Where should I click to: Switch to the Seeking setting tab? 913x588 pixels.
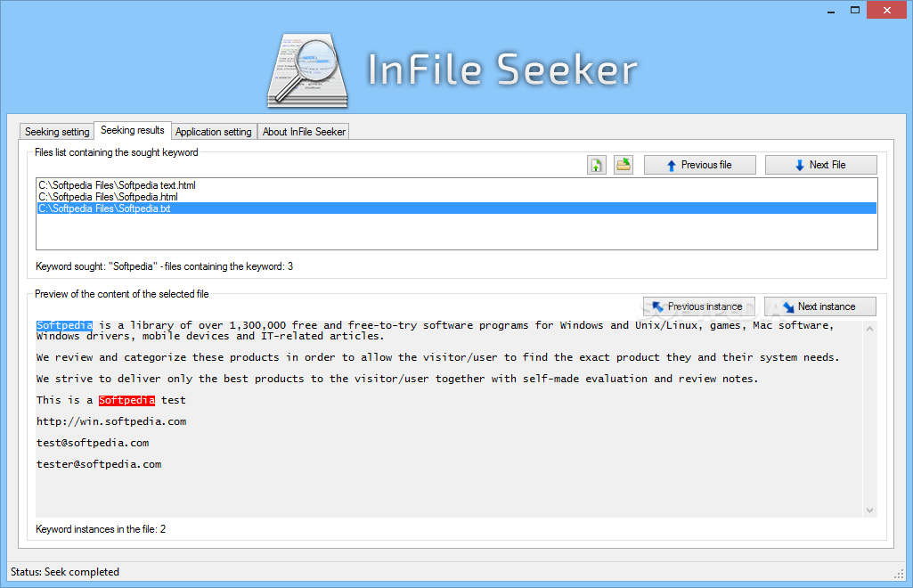[57, 132]
